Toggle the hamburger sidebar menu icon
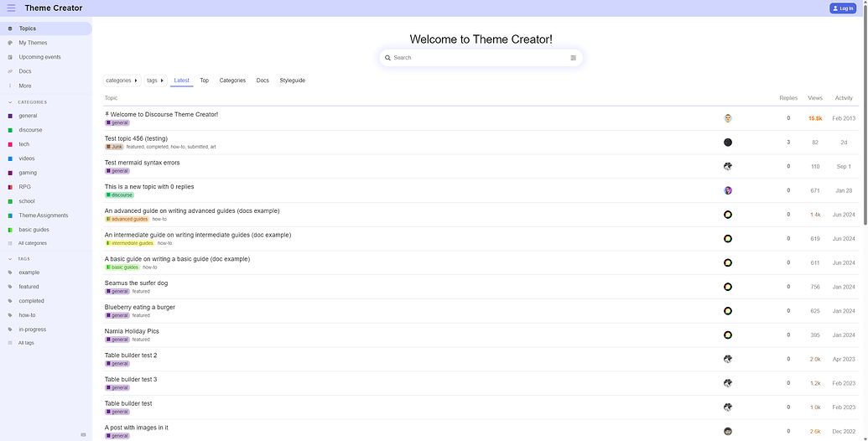Viewport: 868px width, 441px height. tap(11, 8)
